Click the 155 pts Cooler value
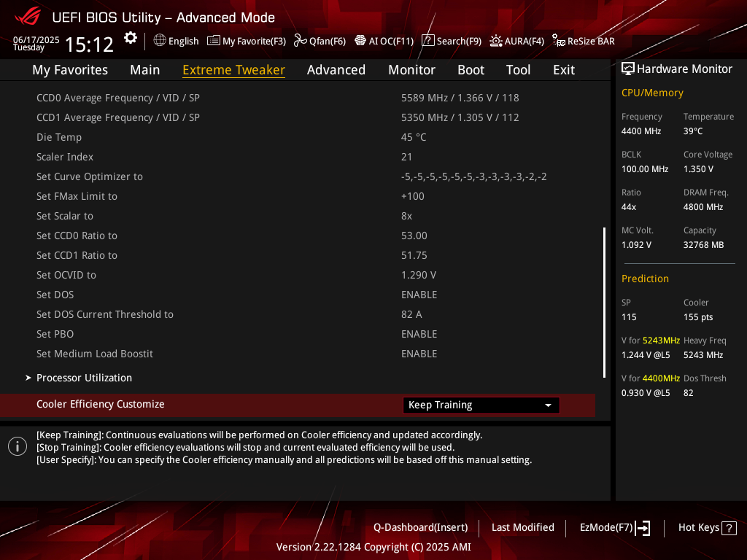The height and width of the screenshot is (560, 747). [x=698, y=317]
